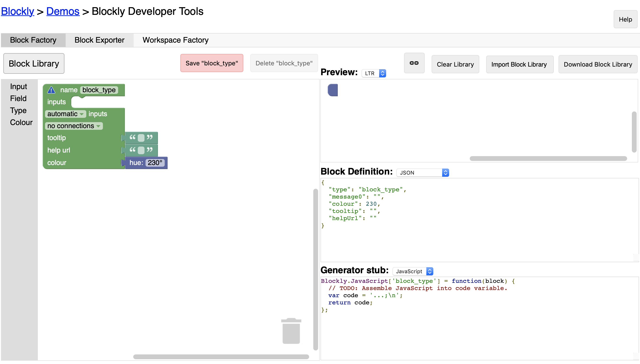Click the help url text quote block
This screenshot has width=640, height=364.
pyautogui.click(x=141, y=150)
